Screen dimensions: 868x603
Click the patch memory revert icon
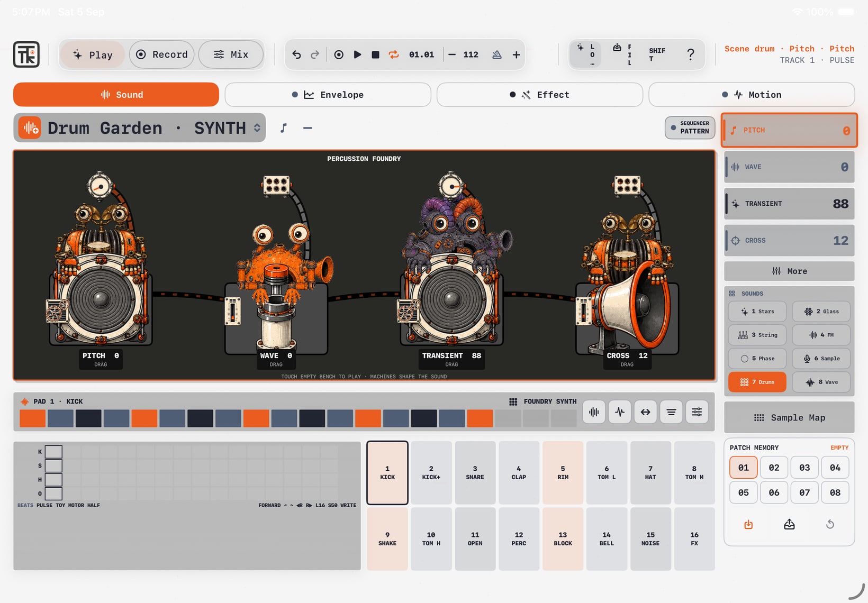[830, 524]
